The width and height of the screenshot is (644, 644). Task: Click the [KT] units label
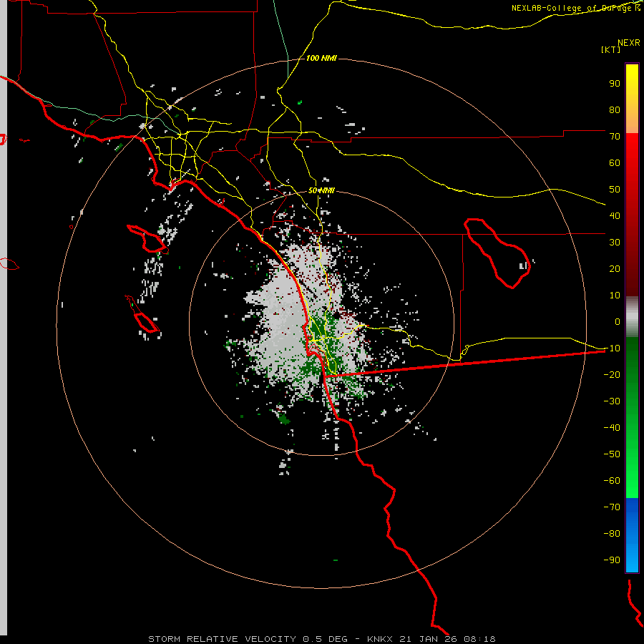[x=611, y=49]
